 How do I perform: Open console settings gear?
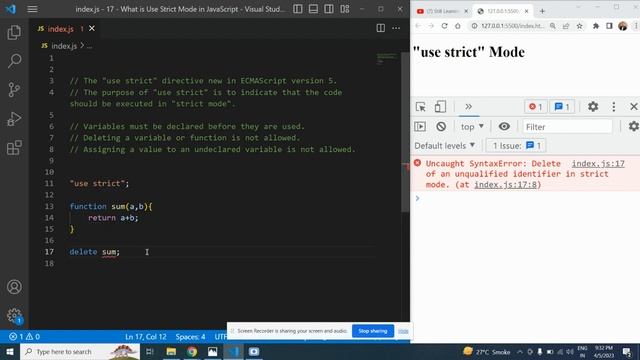[x=633, y=127]
